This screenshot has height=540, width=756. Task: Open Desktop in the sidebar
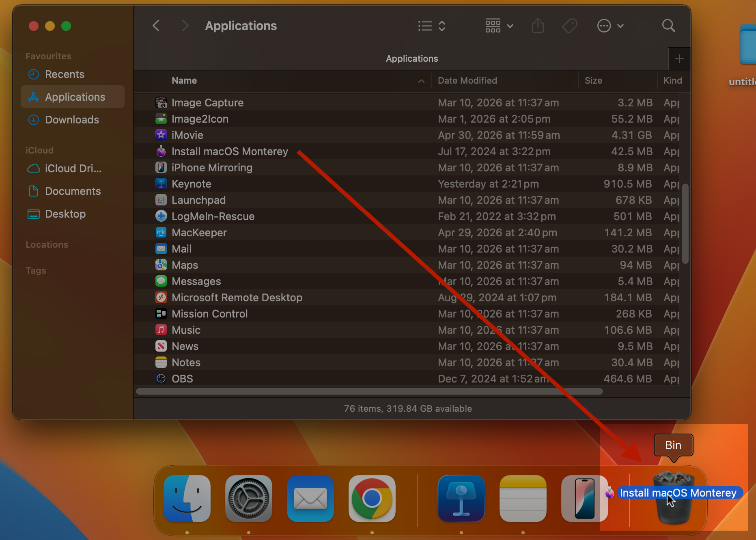(73, 214)
